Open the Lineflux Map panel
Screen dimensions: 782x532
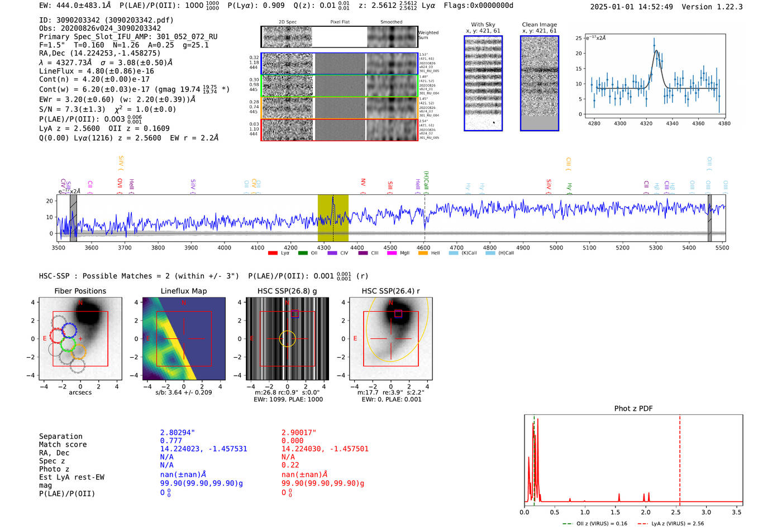[x=184, y=339]
